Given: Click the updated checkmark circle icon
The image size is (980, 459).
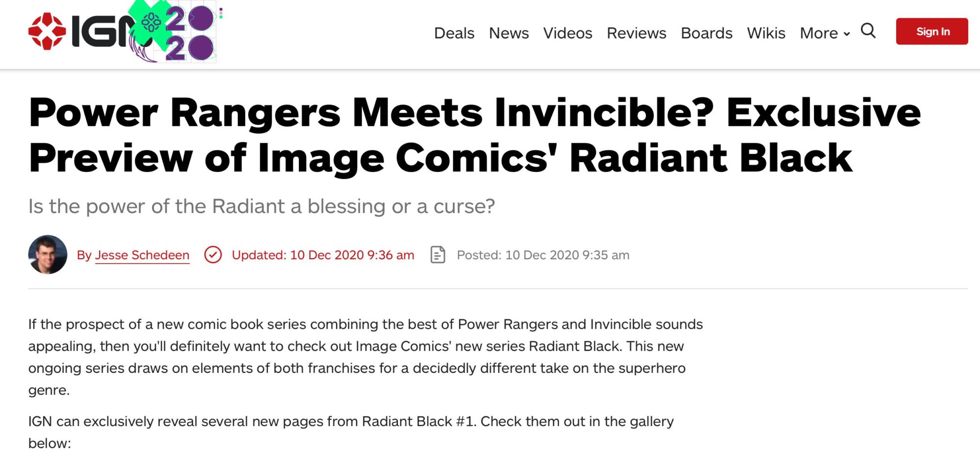Looking at the screenshot, I should (213, 255).
